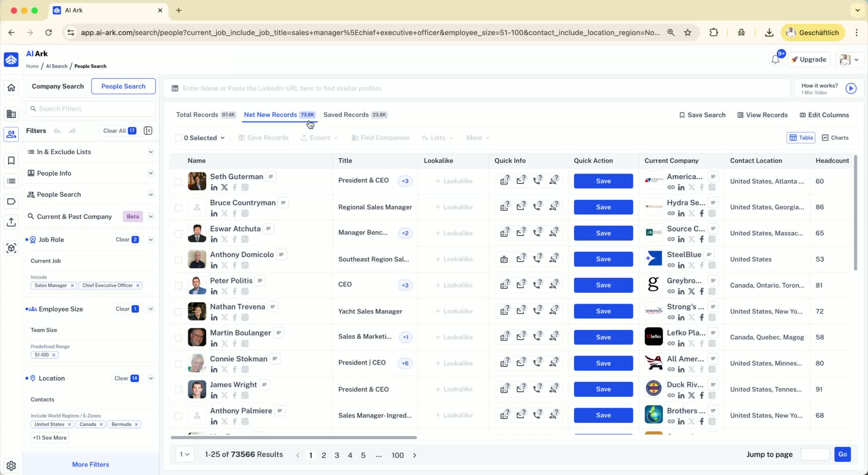The image size is (868, 475).
Task: Open Seth Guterman's LinkedIn icon
Action: click(214, 187)
